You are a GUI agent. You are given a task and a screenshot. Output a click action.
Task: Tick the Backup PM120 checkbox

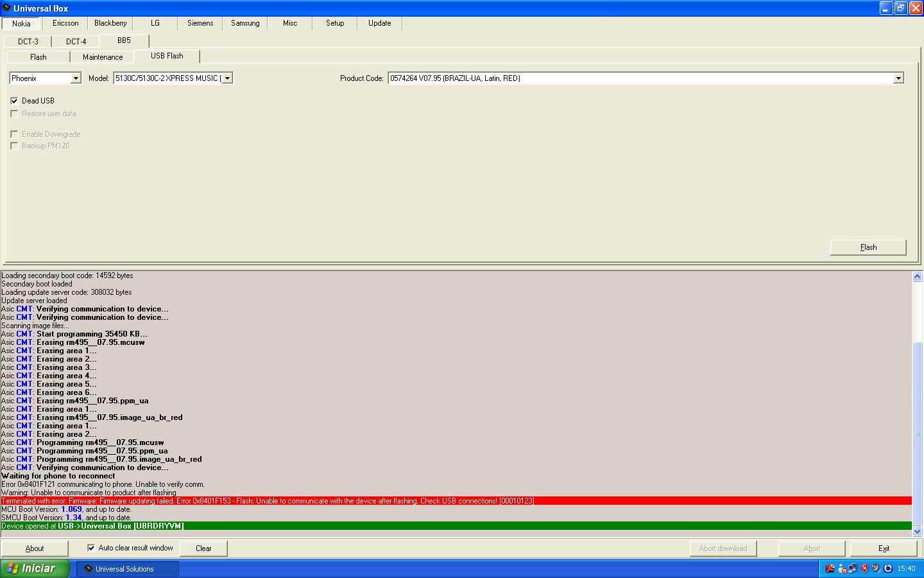click(x=14, y=146)
